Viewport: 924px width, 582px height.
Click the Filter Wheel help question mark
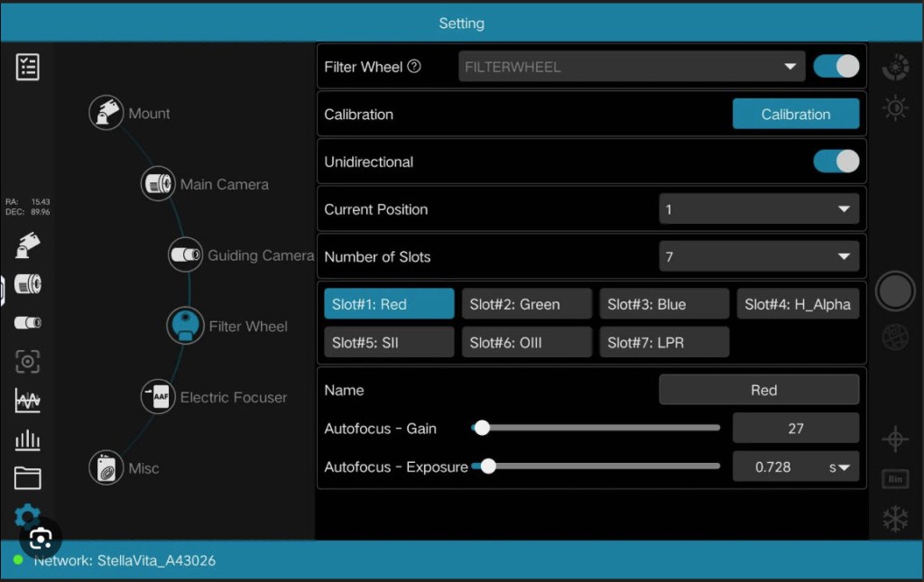point(414,67)
